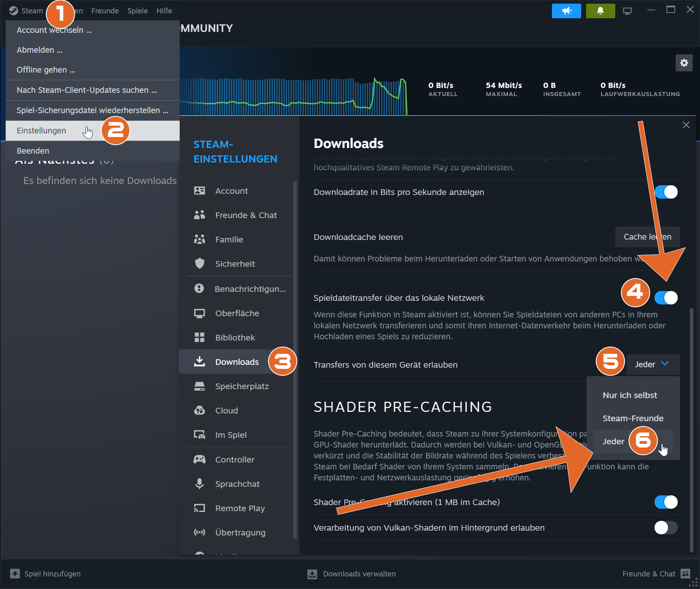700x589 pixels.
Task: Click the Familie group icon
Action: (x=200, y=239)
